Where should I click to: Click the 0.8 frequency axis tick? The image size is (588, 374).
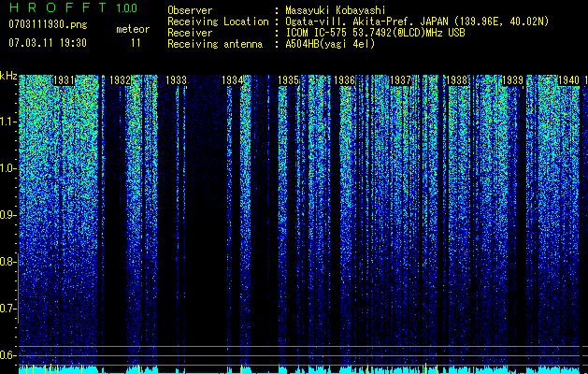8,262
